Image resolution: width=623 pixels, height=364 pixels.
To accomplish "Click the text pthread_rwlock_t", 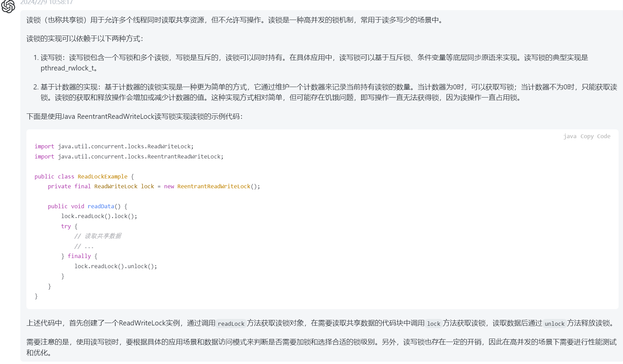I will point(67,68).
